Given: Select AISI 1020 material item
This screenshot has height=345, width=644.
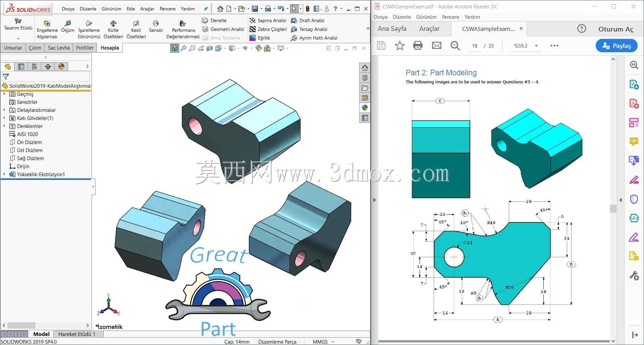Looking at the screenshot, I should coord(23,134).
